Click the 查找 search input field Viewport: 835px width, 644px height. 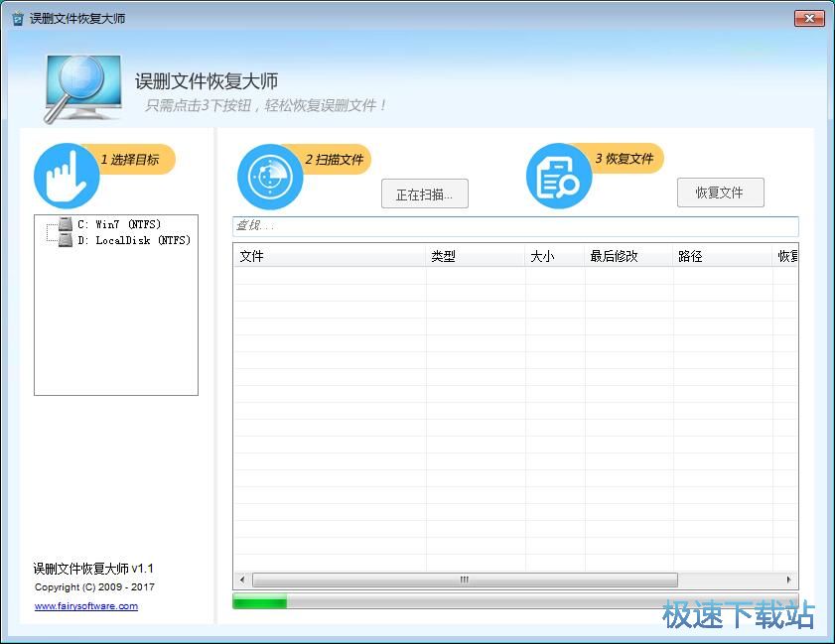click(515, 226)
